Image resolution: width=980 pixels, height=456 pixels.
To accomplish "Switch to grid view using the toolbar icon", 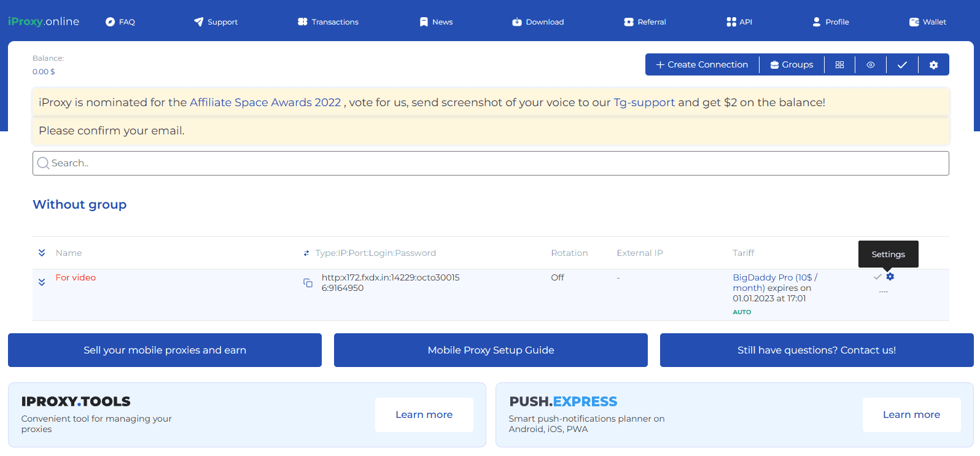I will 839,64.
